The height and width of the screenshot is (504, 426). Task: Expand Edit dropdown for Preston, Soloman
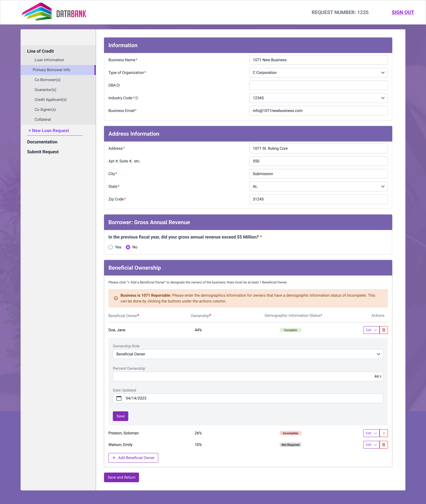point(371,433)
